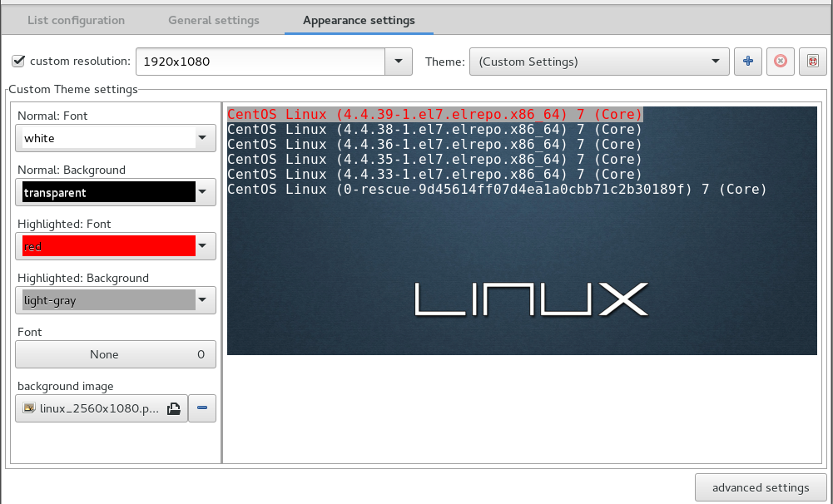Select highlighted 4.4.39-1 CentOS preview entry
This screenshot has width=833, height=504.
(434, 114)
